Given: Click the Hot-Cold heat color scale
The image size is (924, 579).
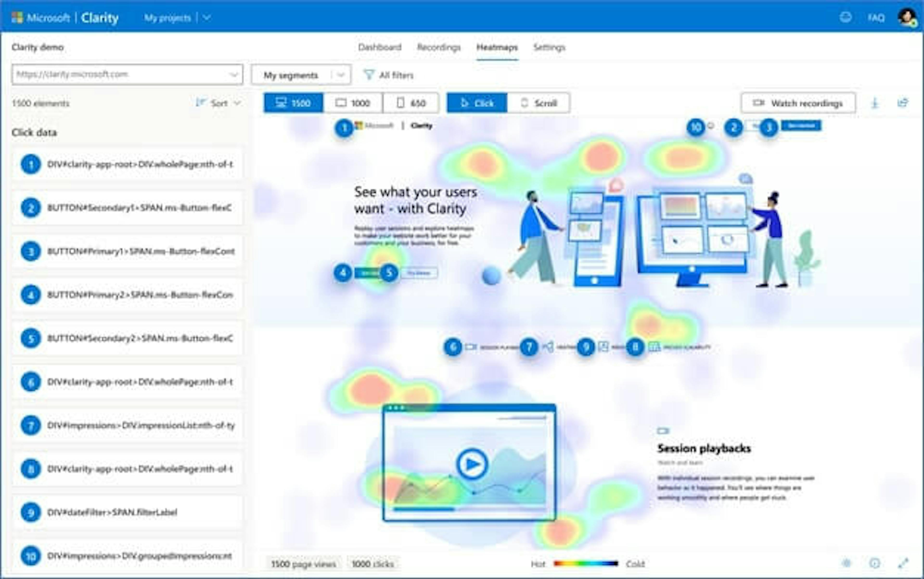Looking at the screenshot, I should click(586, 563).
